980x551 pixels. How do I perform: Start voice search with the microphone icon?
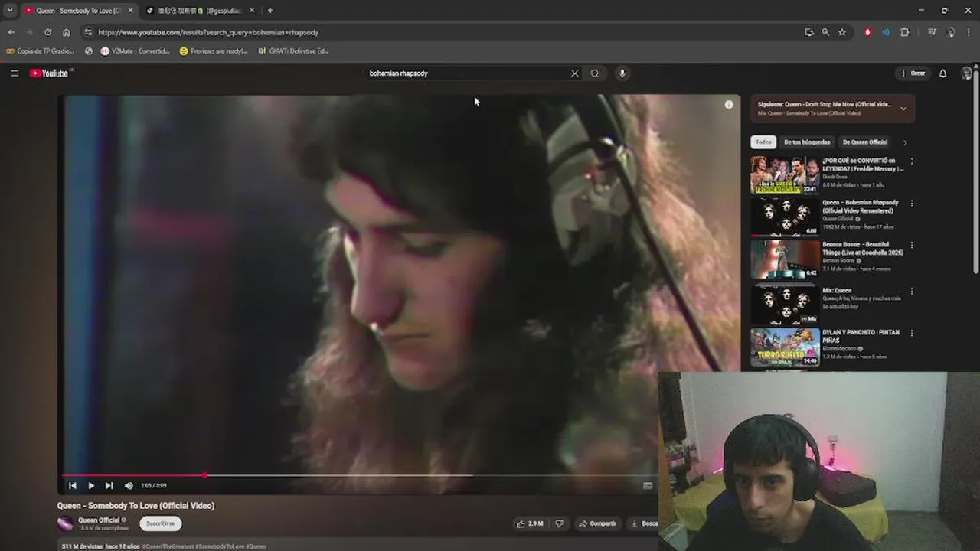[x=622, y=73]
